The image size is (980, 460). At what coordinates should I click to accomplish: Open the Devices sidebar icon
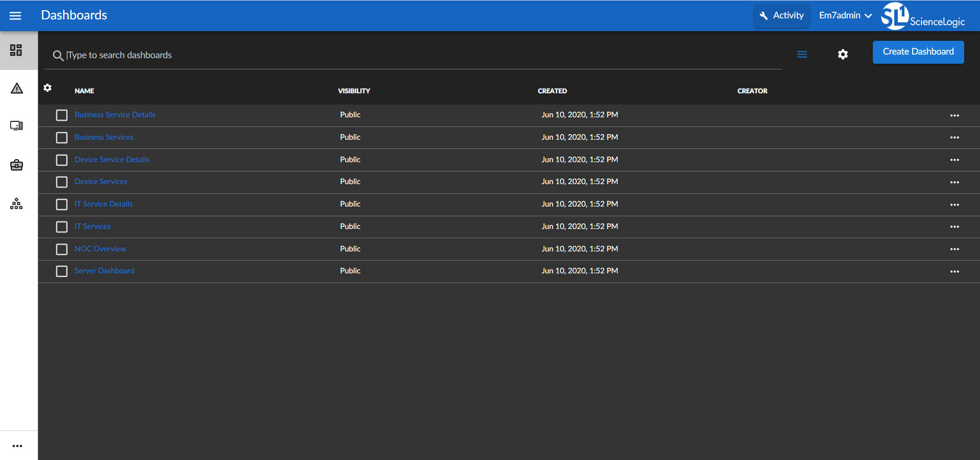coord(16,125)
